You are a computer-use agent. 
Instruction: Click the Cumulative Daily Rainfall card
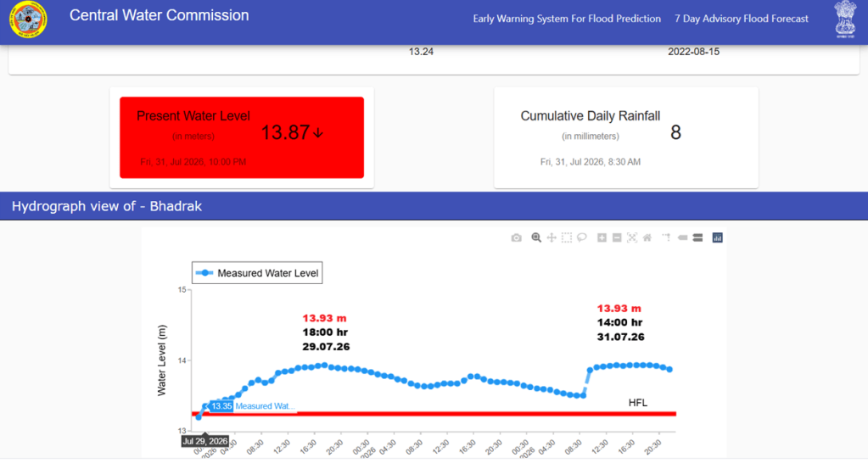click(626, 137)
